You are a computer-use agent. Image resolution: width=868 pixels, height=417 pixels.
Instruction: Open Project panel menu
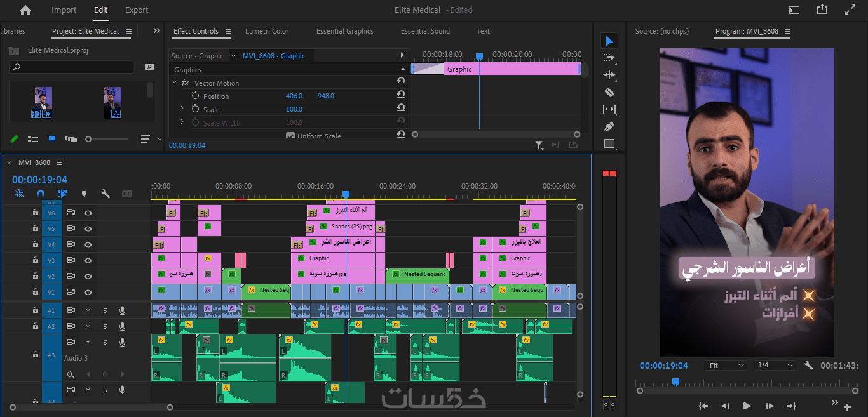[x=129, y=31]
